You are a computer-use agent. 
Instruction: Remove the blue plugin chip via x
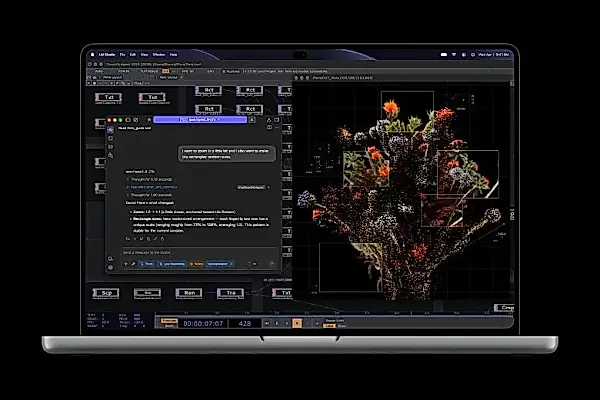coord(231,264)
